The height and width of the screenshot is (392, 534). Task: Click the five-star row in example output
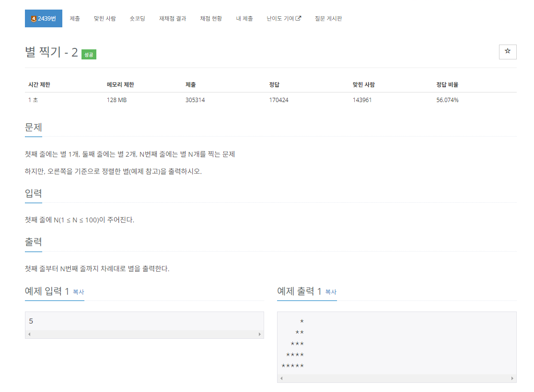[292, 366]
